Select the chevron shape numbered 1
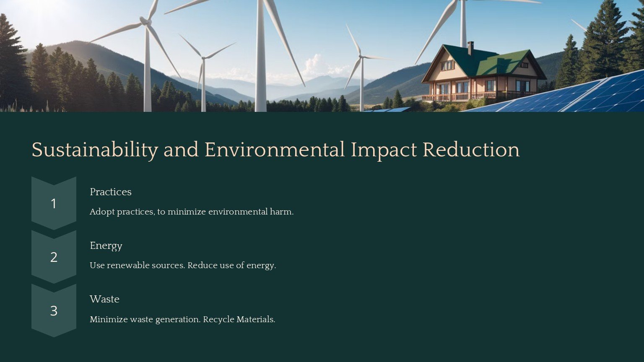Image resolution: width=644 pixels, height=362 pixels. [x=54, y=203]
